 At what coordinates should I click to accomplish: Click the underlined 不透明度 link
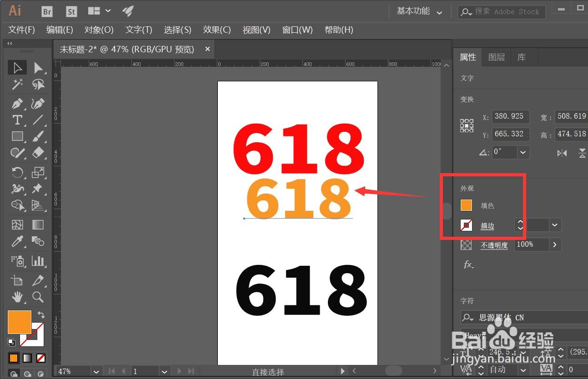coord(494,245)
